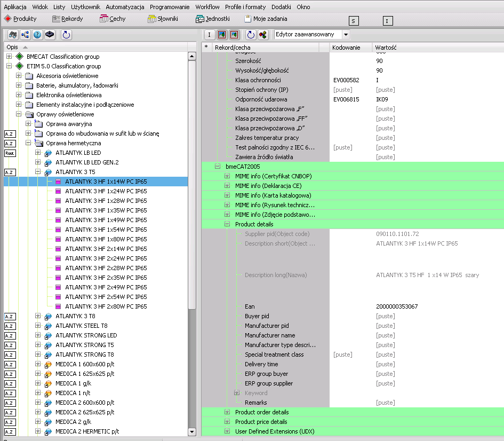Viewport: 504px width, 441px height.
Task: Click the blue lamp icon of MEDICA 2 HERMETIC p/t
Action: coord(48,432)
